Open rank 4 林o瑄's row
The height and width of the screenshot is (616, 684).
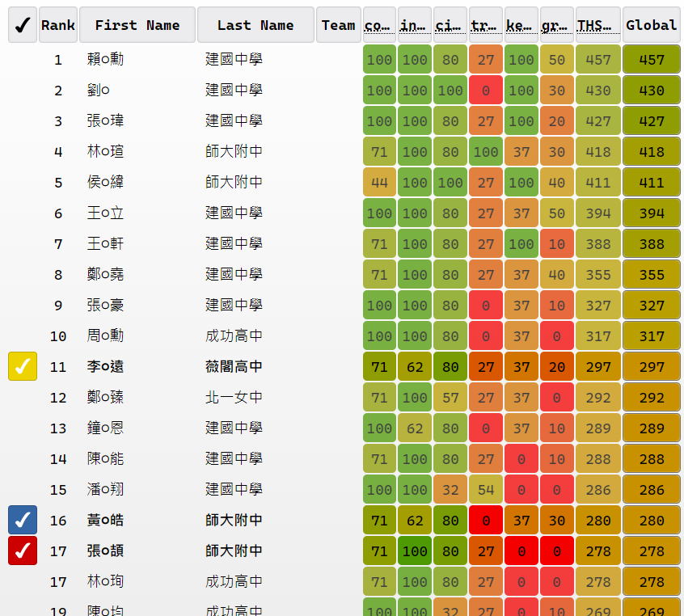(x=106, y=151)
